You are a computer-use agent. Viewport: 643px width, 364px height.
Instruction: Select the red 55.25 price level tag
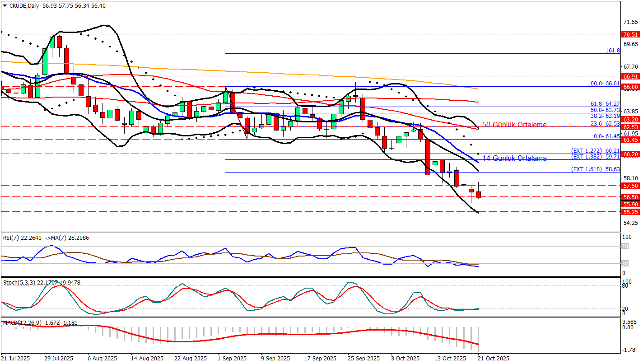coord(630,212)
